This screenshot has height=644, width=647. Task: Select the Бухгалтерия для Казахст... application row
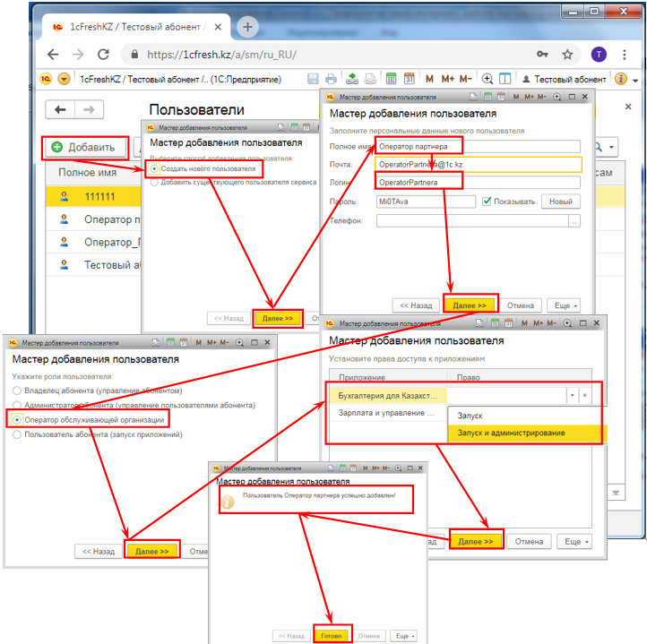pos(388,396)
